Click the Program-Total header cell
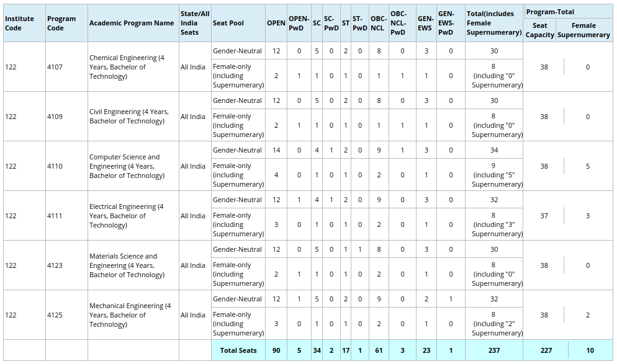617x364 pixels. 550,12
